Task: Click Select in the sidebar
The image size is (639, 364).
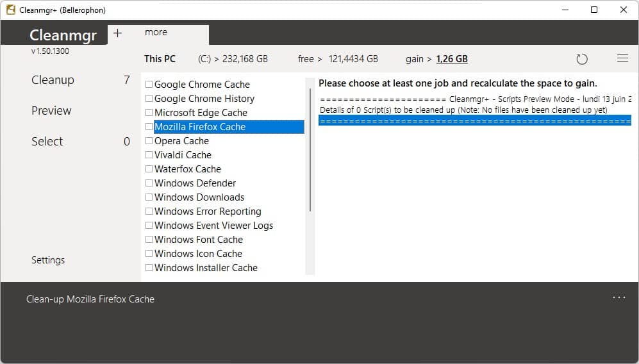Action: click(x=47, y=141)
